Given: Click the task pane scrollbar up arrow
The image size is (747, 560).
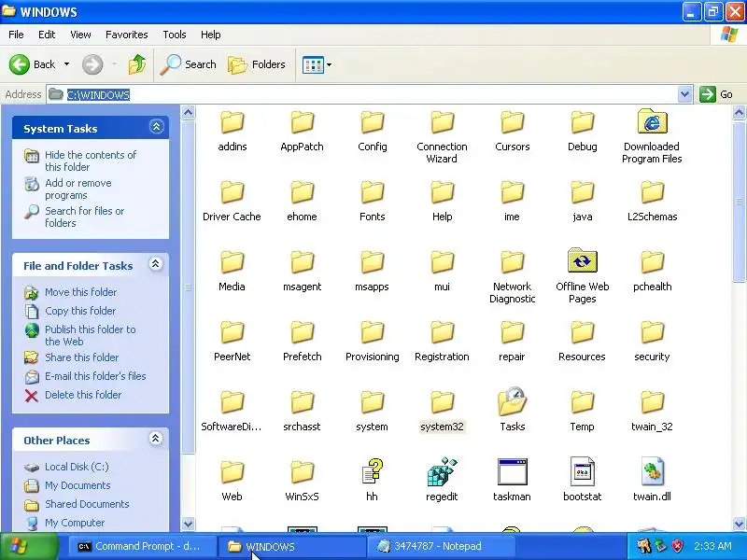Looking at the screenshot, I should (x=189, y=112).
